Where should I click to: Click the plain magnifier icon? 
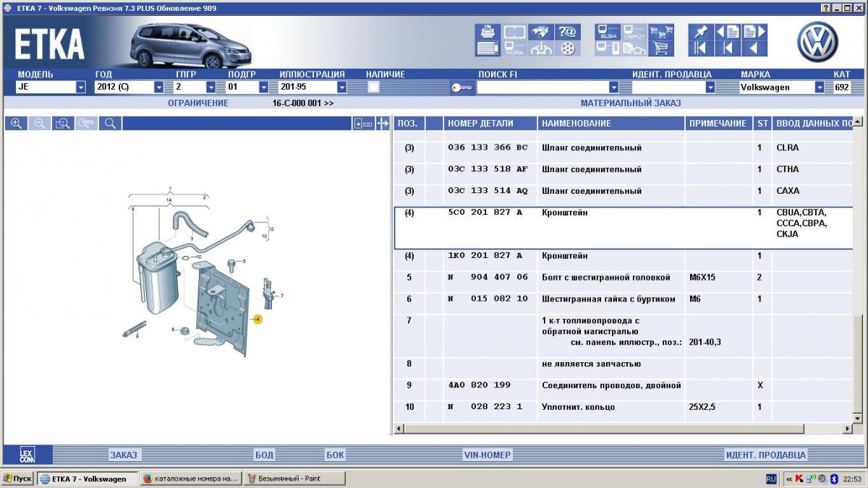[110, 124]
